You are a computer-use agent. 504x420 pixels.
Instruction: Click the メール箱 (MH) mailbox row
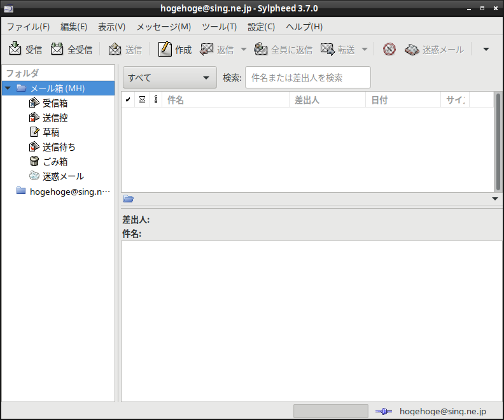pyautogui.click(x=58, y=88)
